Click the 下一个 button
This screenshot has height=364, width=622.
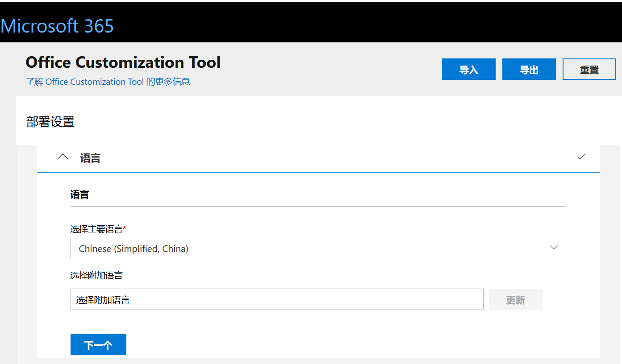(98, 344)
